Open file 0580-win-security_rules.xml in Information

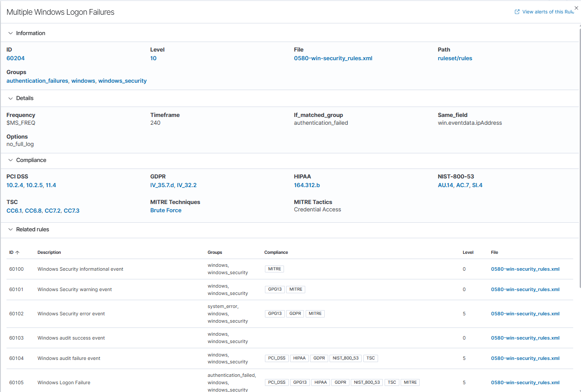coord(333,58)
